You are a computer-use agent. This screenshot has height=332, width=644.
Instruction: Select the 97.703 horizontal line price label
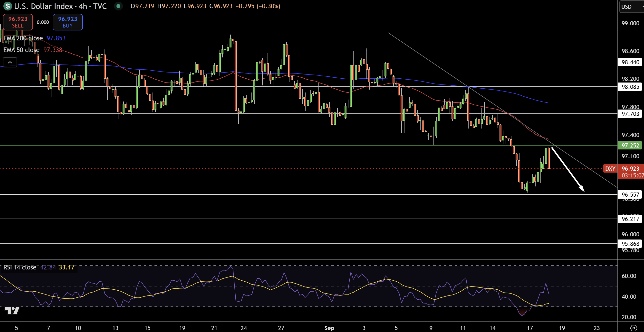click(630, 114)
